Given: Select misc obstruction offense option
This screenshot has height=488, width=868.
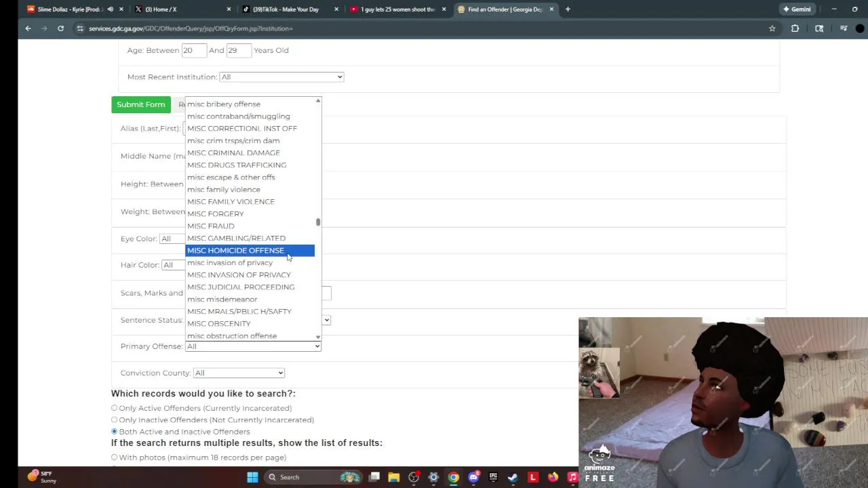Looking at the screenshot, I should 250,335.
